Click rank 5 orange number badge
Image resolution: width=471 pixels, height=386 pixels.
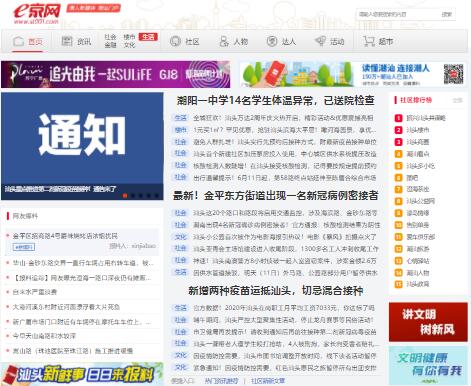click(x=398, y=166)
